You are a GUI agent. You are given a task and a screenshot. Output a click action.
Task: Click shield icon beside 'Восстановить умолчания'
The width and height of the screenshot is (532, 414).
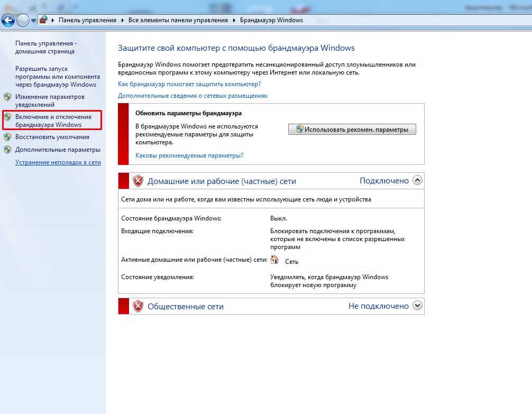tap(7, 137)
